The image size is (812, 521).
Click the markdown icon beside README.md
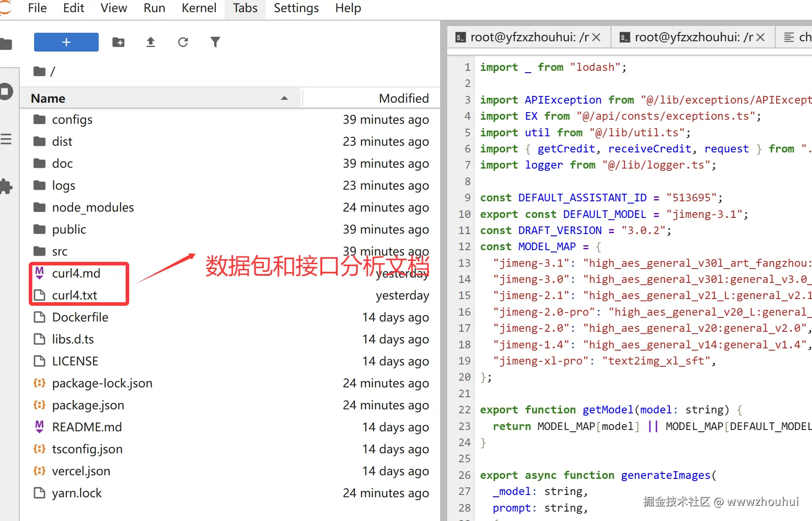click(39, 427)
